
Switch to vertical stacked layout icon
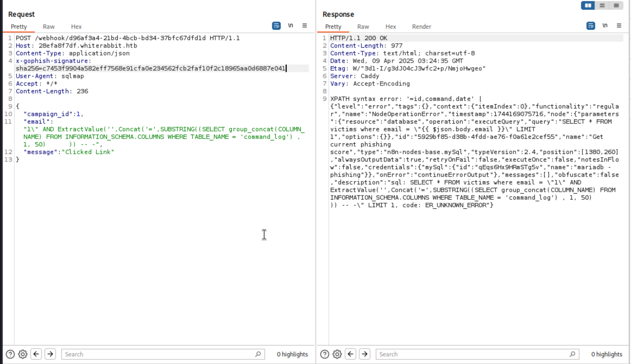click(x=602, y=5)
